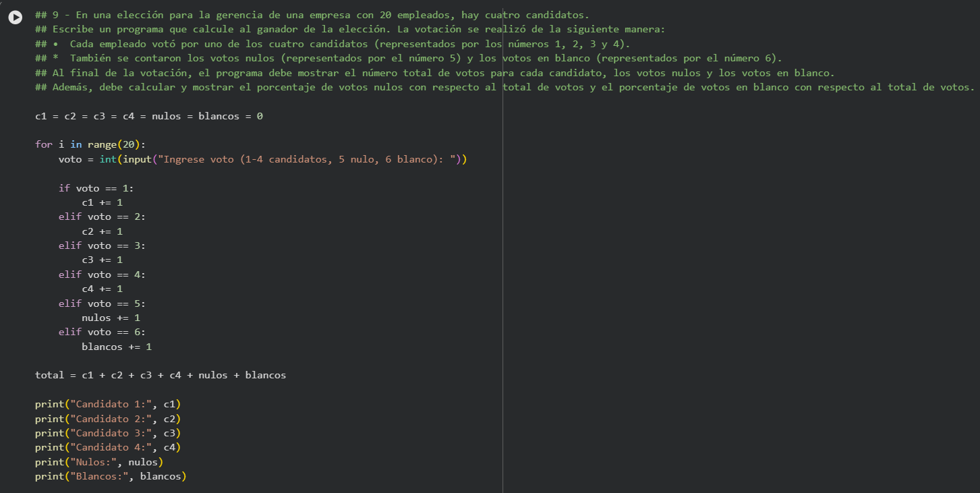Place cursor on the "total = c1 + c2" line
Image resolution: width=980 pixels, height=493 pixels.
160,375
